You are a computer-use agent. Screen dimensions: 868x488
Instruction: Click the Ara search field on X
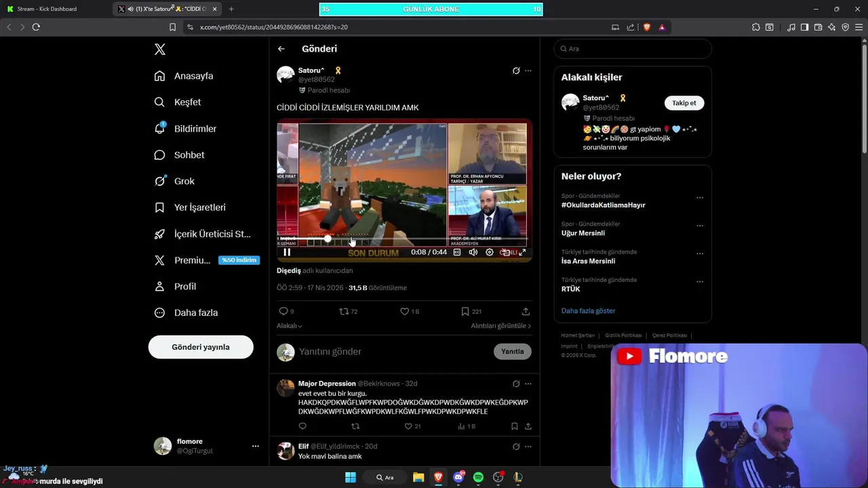633,49
